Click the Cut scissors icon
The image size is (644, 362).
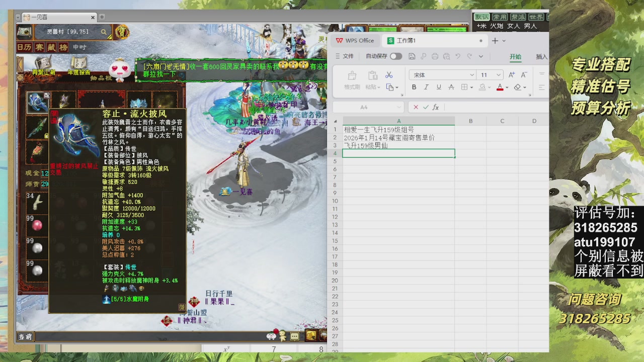389,75
